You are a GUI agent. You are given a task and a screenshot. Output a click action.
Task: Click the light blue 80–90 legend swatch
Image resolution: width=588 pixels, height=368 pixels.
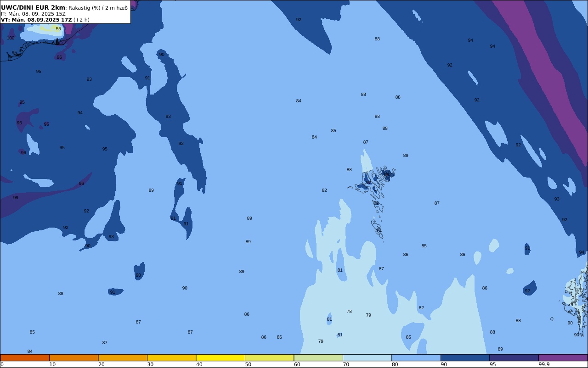tap(416, 357)
